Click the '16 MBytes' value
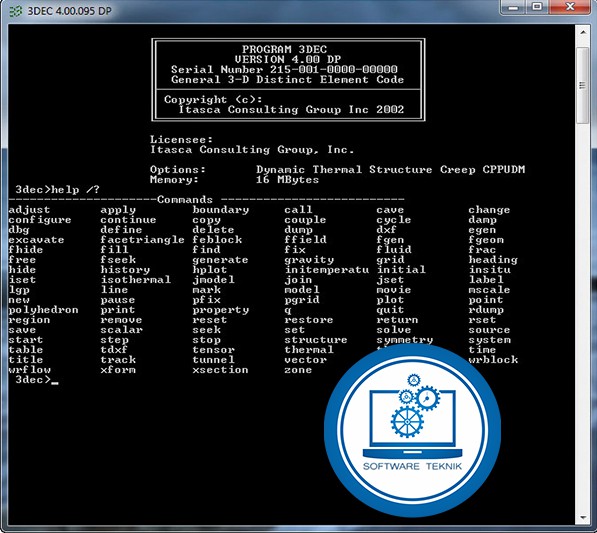The height and width of the screenshot is (533, 597). [287, 179]
